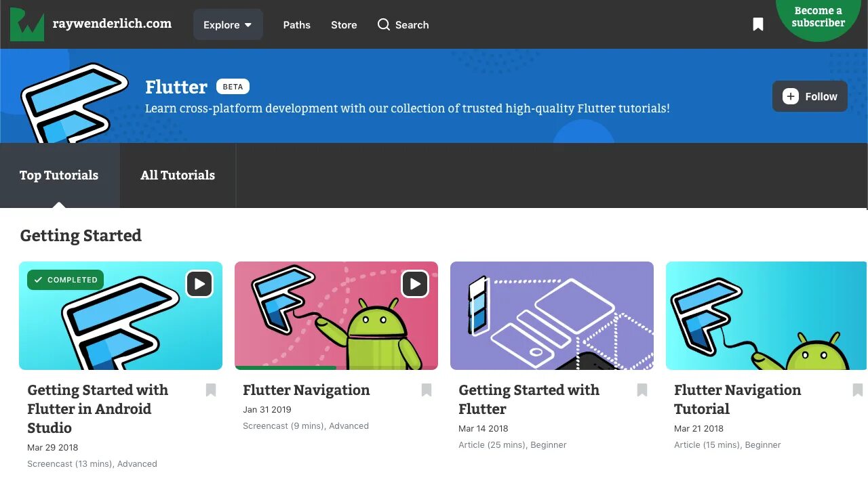Open Getting Started with Flutter in Android Studio title
Image resolution: width=868 pixels, height=479 pixels.
pyautogui.click(x=98, y=409)
